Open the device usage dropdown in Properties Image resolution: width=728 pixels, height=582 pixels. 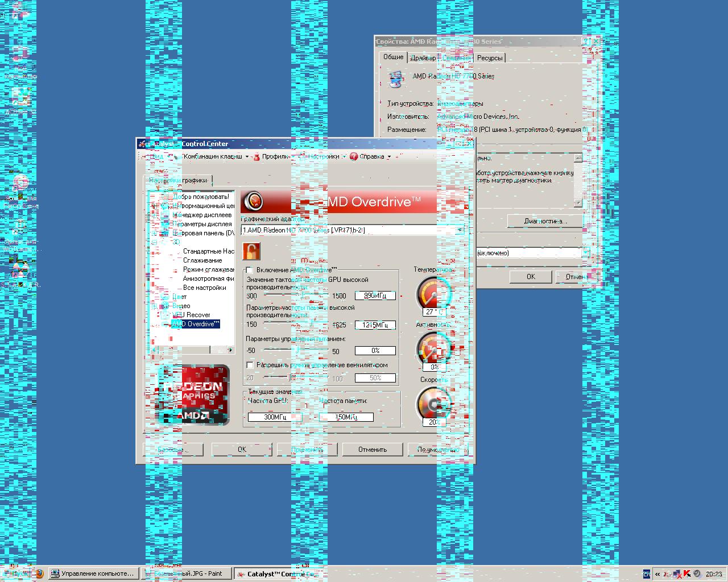[x=584, y=253]
